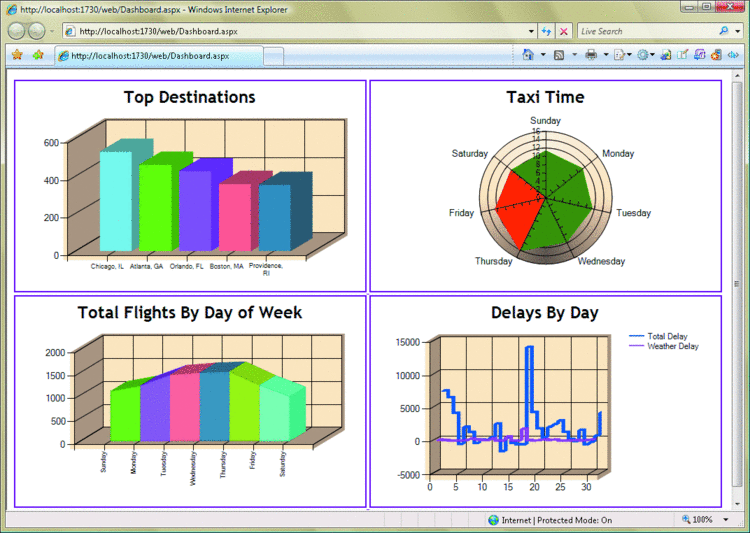Click the Wednesday label on radar chart

[601, 261]
